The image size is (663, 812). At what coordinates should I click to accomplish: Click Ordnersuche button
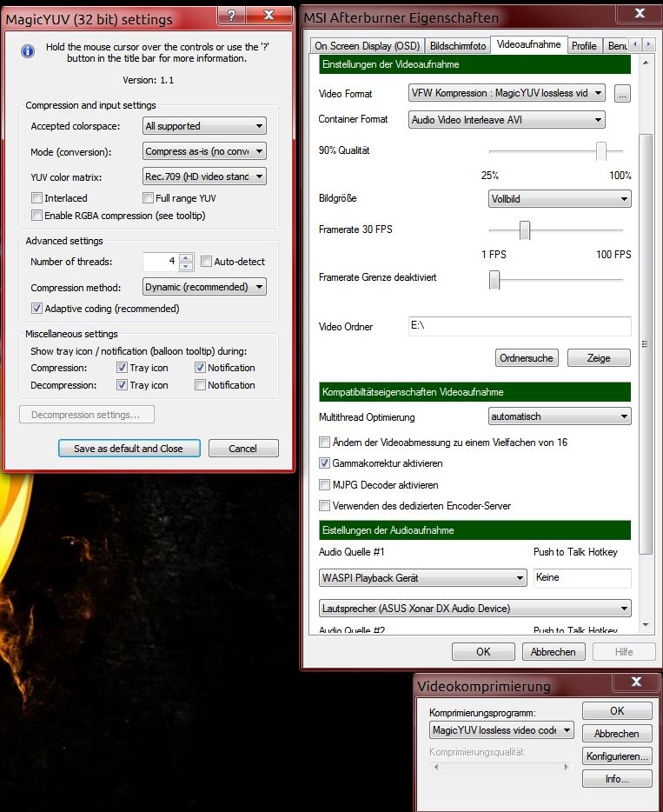527,358
